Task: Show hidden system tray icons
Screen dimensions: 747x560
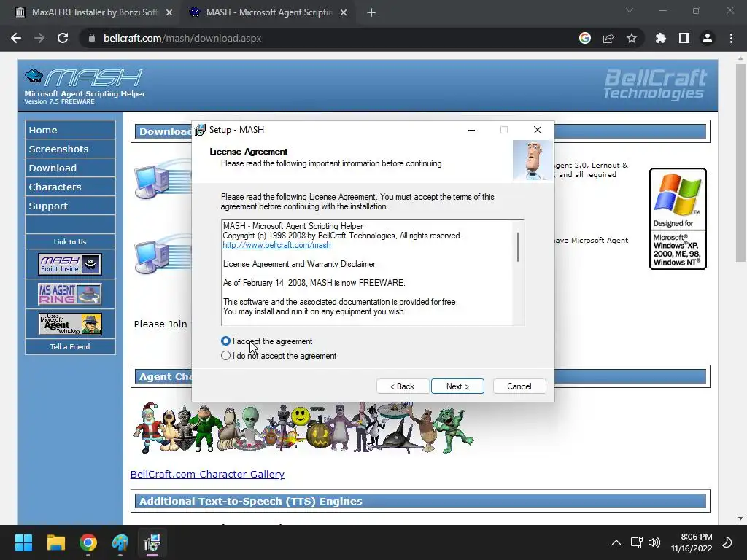Action: tap(616, 542)
